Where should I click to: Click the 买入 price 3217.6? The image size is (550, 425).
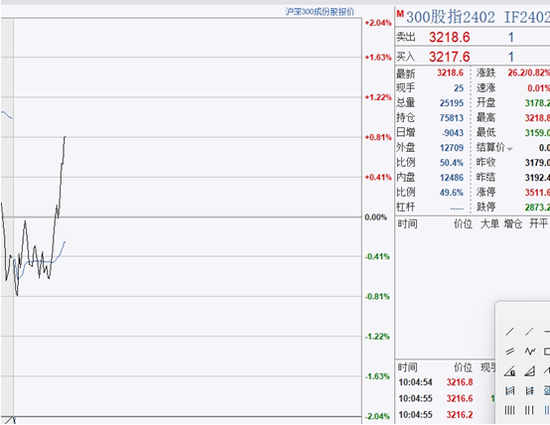pyautogui.click(x=449, y=57)
